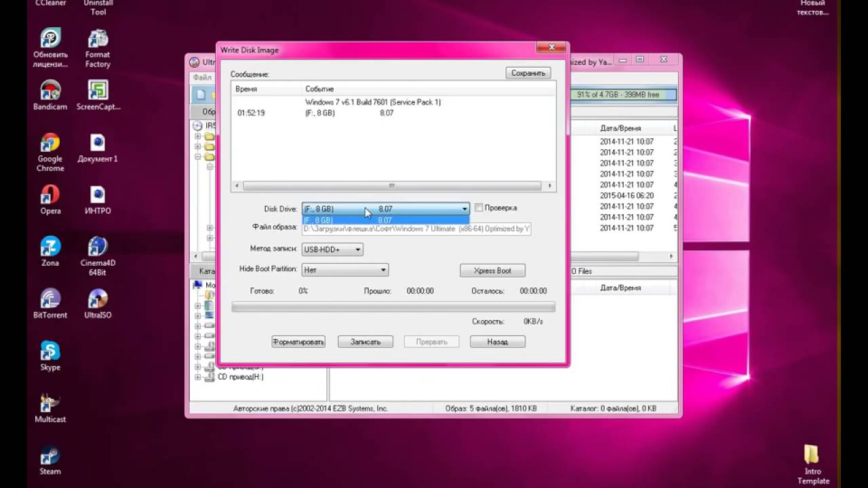Click the message log horizontal scrollbar thumb
Image resolution: width=868 pixels, height=488 pixels.
pos(392,186)
